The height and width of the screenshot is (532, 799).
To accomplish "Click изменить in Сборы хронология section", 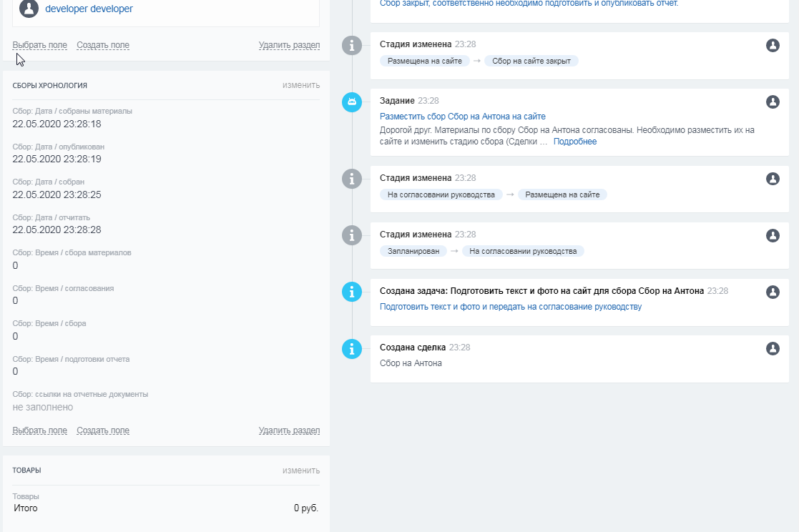I will coord(300,85).
